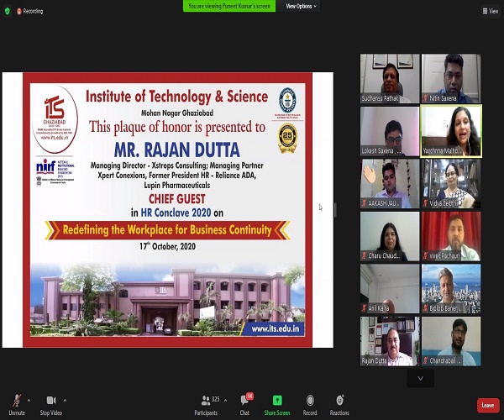Click the red Recording indicator

tap(29, 11)
